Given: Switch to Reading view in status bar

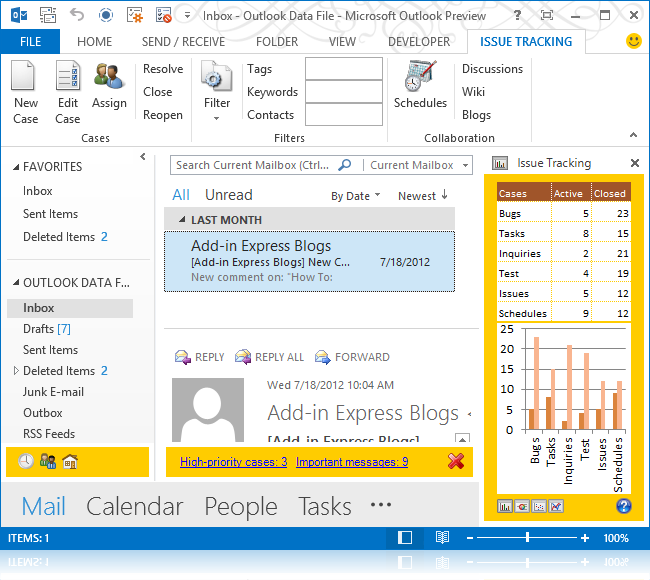Looking at the screenshot, I should pos(442,538).
